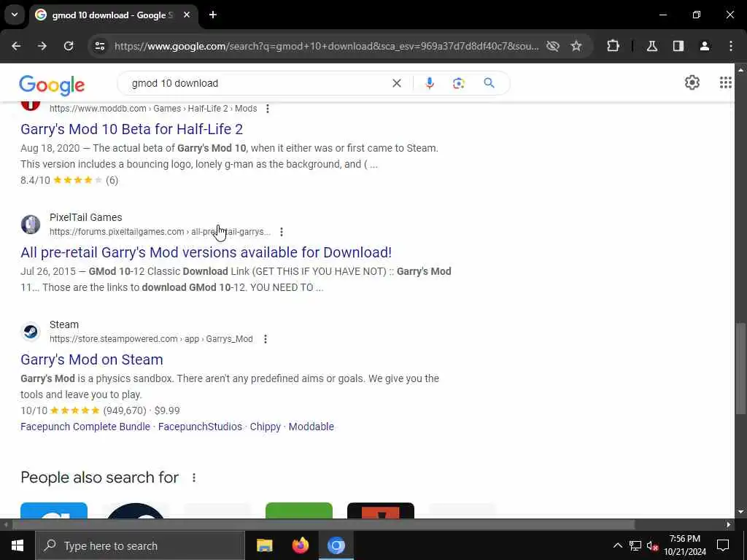Open Garry's Mod 10 Beta for Half-Life 2
This screenshot has height=560, width=747.
tap(131, 129)
